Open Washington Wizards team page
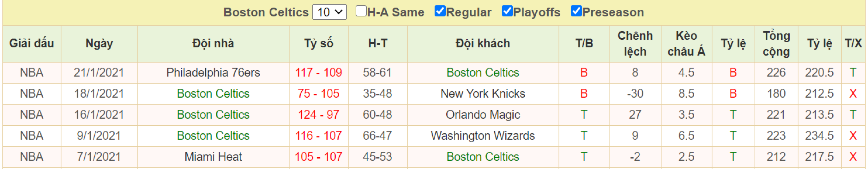 point(483,136)
